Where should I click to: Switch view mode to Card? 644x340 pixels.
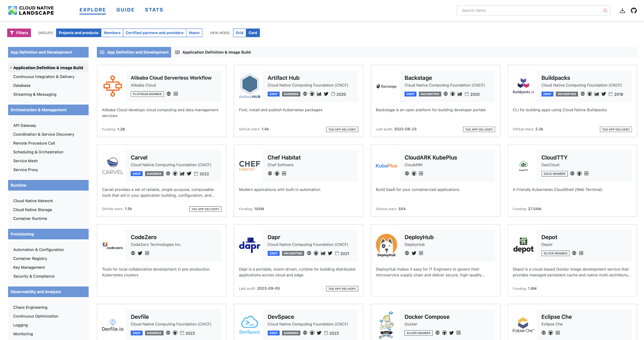253,33
